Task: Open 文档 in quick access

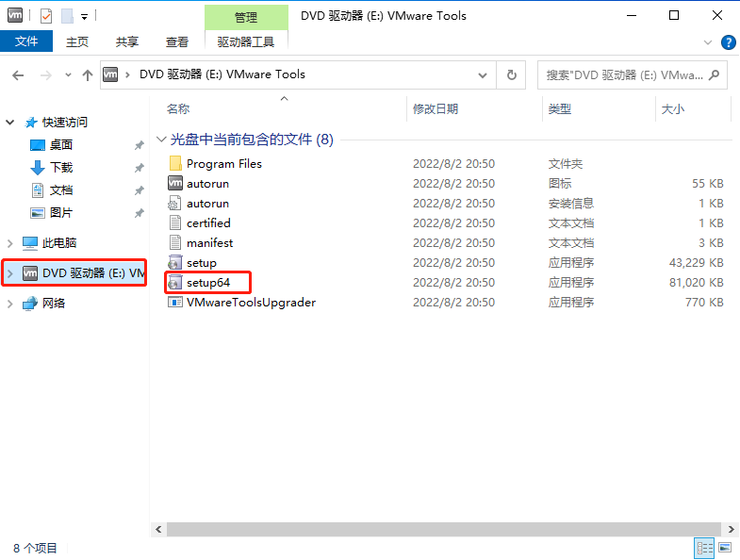Action: [x=61, y=190]
